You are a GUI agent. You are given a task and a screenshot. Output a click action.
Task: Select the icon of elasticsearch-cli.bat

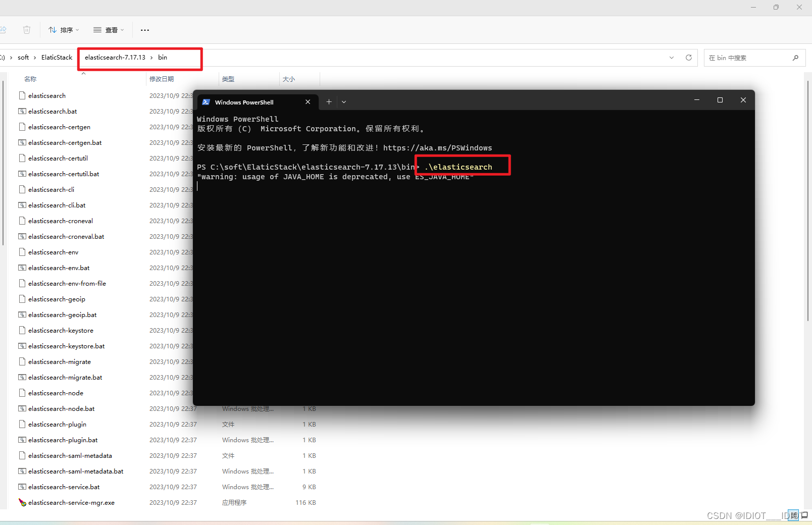[x=22, y=205]
